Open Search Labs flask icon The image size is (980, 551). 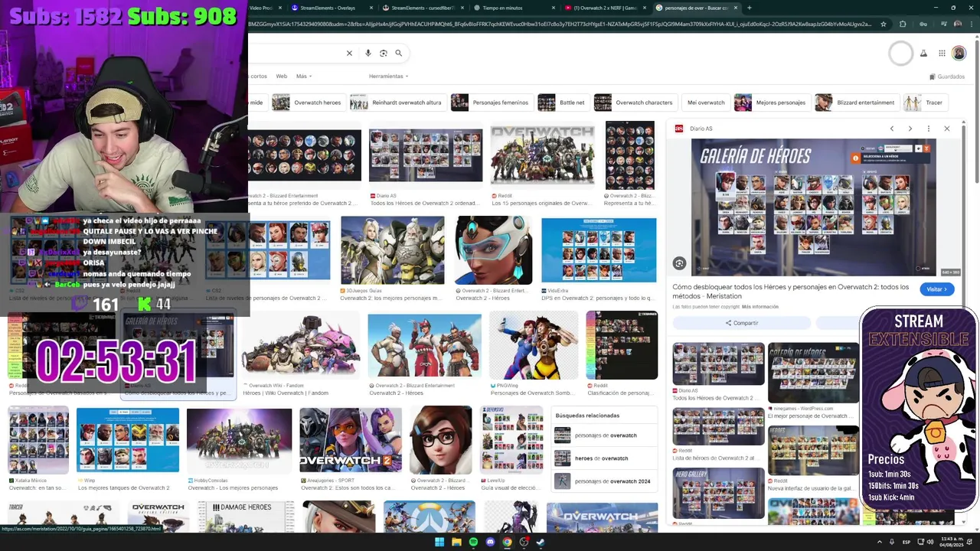coord(923,53)
